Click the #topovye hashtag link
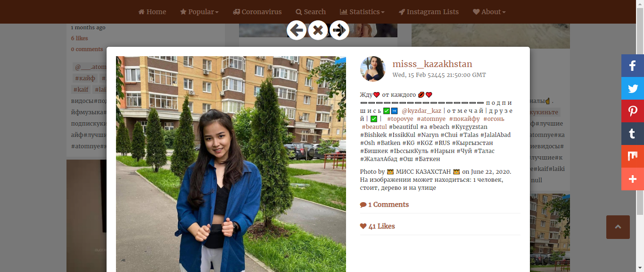The width and height of the screenshot is (644, 272). coord(400,119)
